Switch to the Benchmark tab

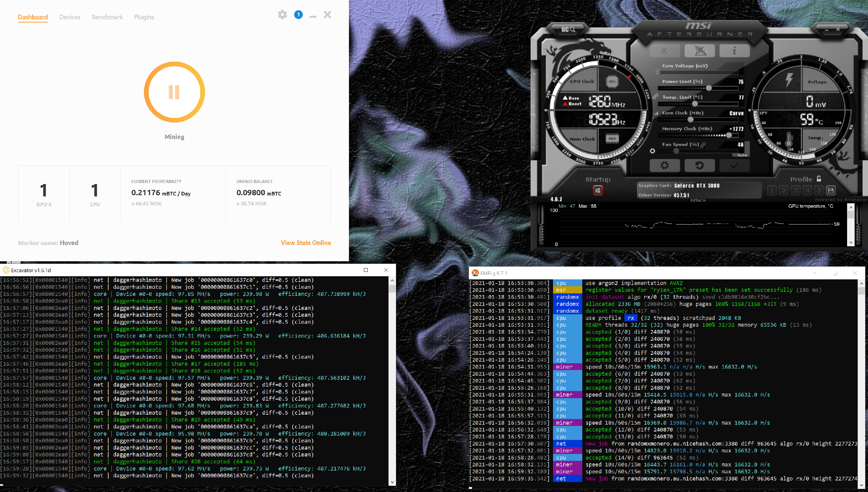[x=107, y=17]
